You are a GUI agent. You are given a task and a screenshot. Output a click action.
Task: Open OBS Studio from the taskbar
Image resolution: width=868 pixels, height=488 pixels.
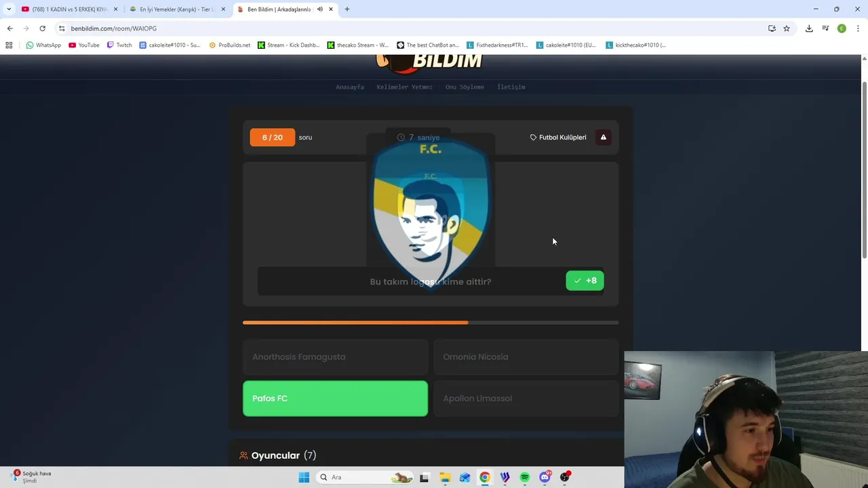(565, 477)
